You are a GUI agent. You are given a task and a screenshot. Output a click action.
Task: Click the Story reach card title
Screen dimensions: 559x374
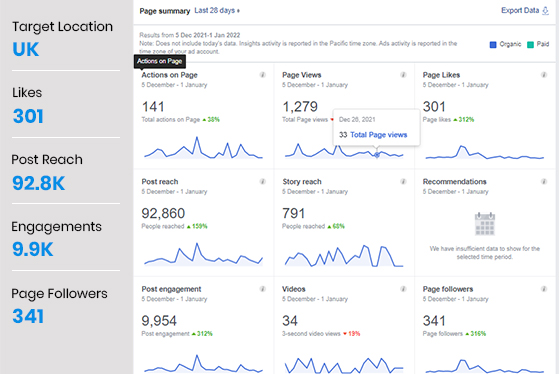click(302, 181)
